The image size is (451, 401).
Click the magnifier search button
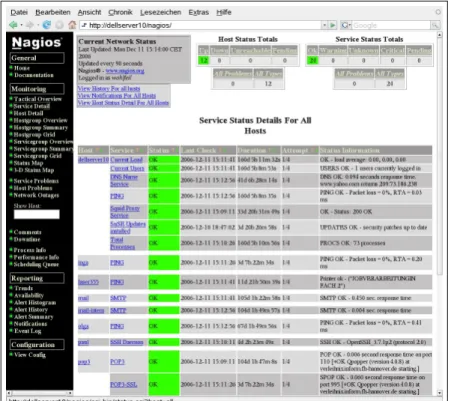pyautogui.click(x=435, y=25)
